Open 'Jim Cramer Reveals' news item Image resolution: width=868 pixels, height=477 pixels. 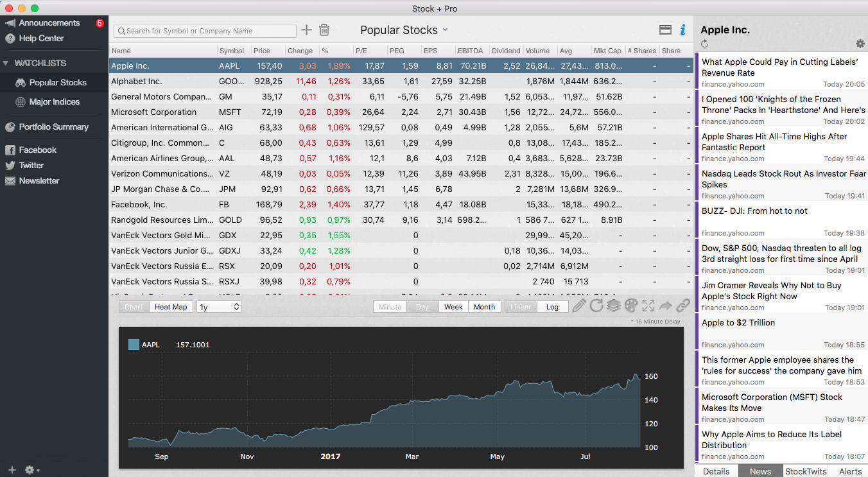click(781, 296)
